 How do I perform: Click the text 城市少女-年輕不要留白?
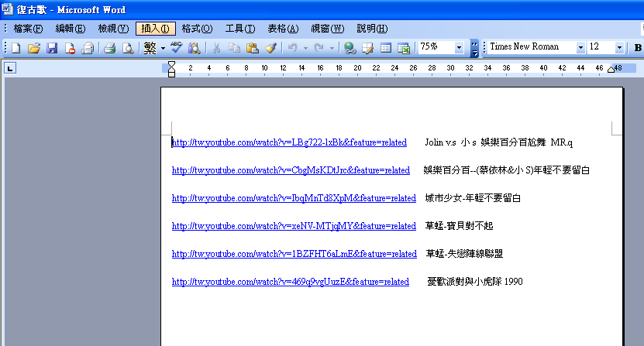click(473, 198)
